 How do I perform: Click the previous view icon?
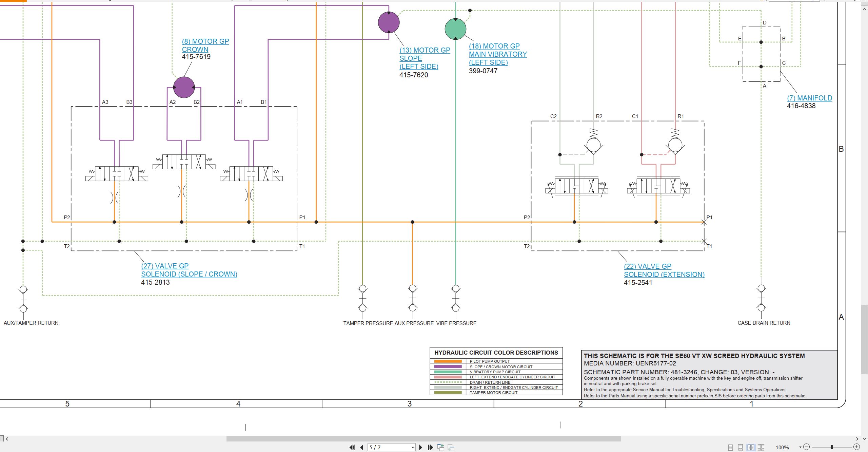[x=441, y=447]
